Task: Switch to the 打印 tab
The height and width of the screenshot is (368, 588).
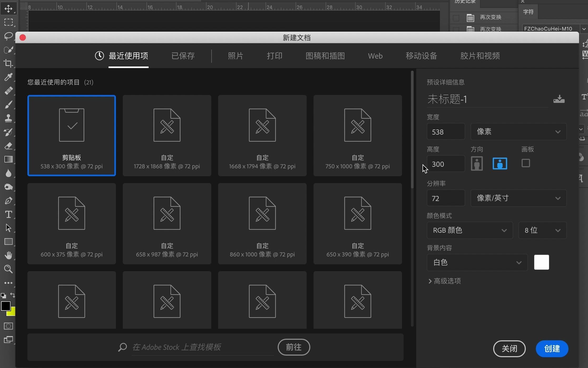Action: pos(275,56)
